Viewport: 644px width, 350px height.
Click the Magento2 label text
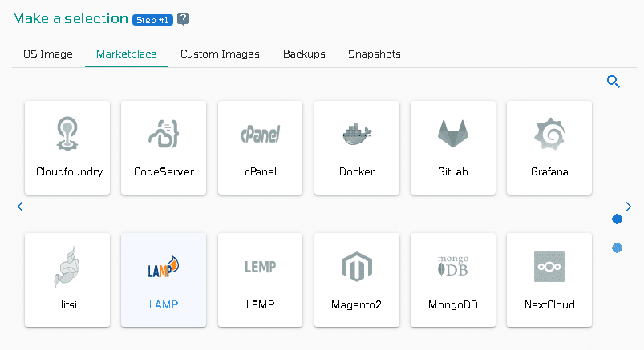pyautogui.click(x=357, y=305)
